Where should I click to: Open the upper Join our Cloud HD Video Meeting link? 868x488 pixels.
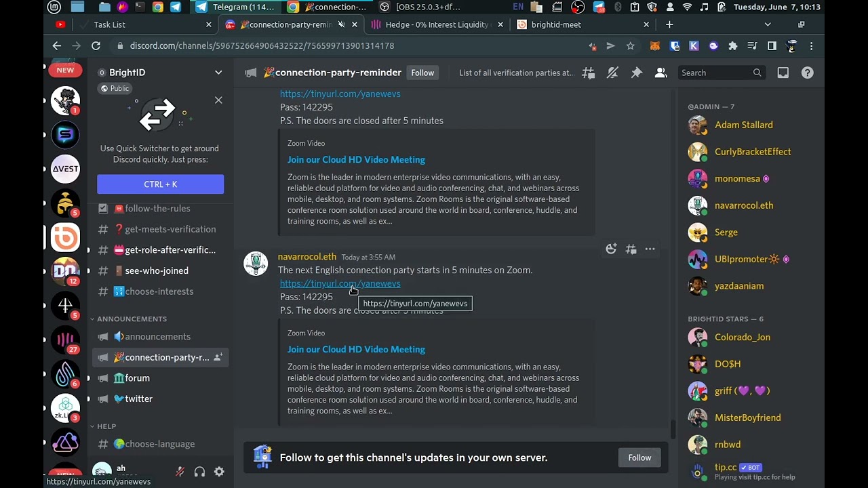click(356, 159)
